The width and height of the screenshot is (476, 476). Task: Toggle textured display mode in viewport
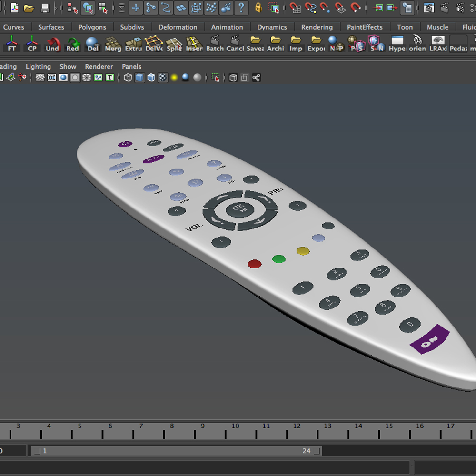pyautogui.click(x=163, y=77)
